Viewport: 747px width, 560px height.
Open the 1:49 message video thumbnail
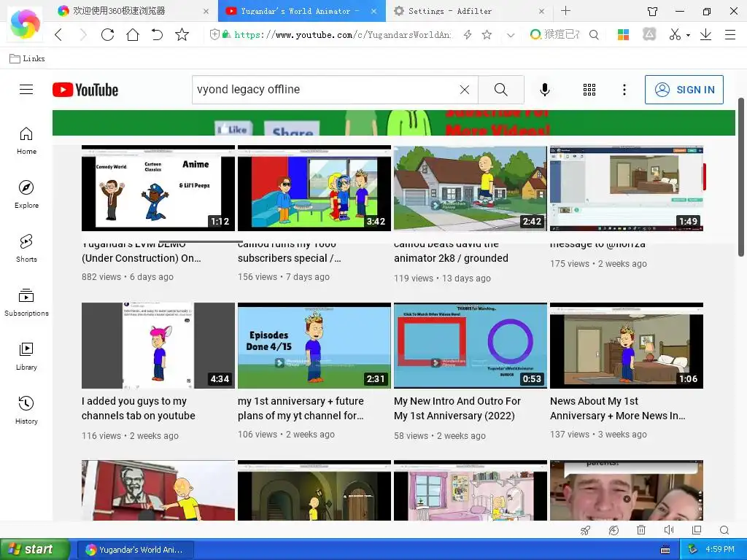(x=627, y=188)
